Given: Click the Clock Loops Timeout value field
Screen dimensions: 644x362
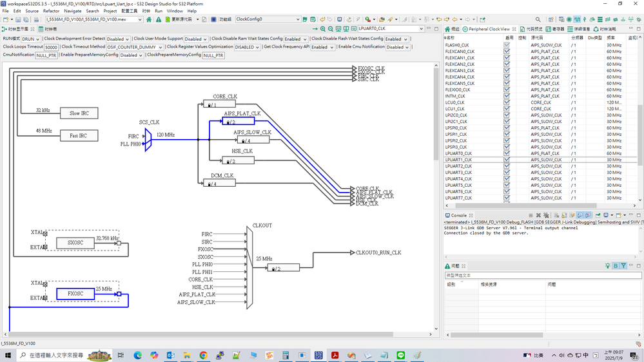Looking at the screenshot, I should click(51, 47).
